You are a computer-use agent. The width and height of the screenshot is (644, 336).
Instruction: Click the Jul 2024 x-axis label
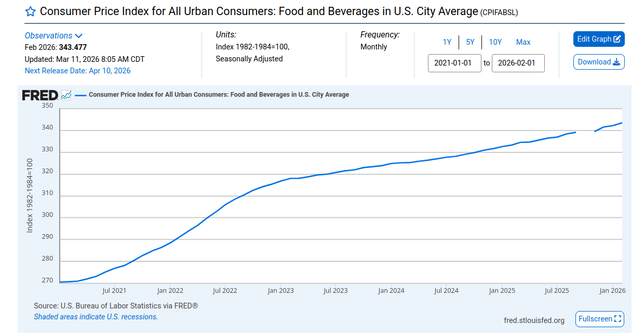[447, 291]
